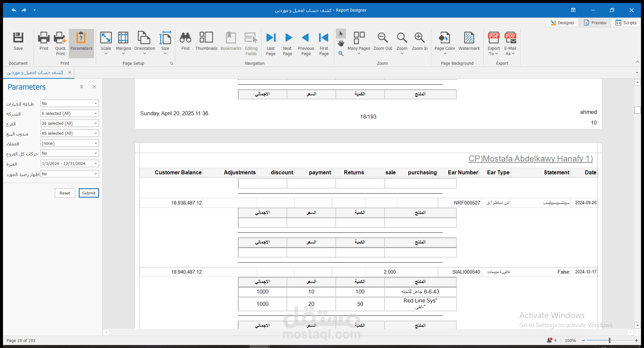
Task: Open the Find tool
Action: tap(185, 42)
